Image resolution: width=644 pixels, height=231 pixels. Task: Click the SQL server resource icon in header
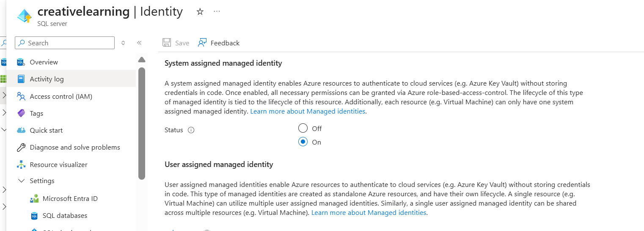pos(25,16)
